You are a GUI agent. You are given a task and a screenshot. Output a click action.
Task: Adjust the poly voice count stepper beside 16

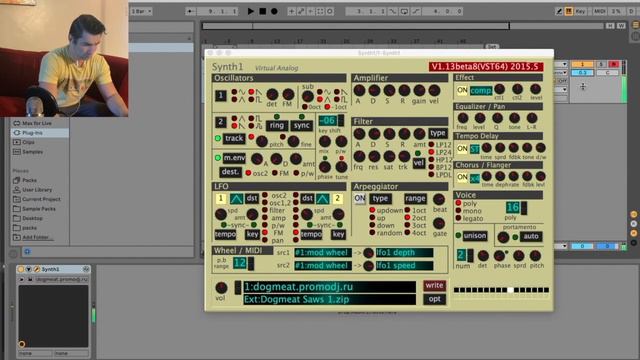click(x=524, y=208)
